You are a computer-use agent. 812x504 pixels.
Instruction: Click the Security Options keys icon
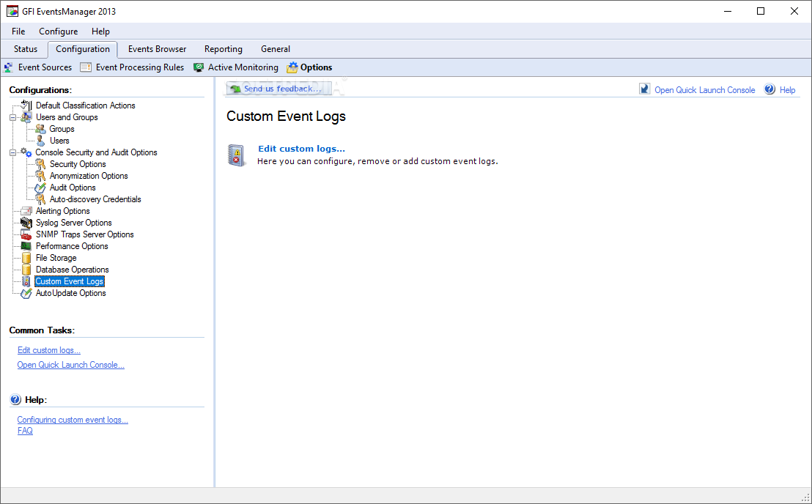click(40, 164)
